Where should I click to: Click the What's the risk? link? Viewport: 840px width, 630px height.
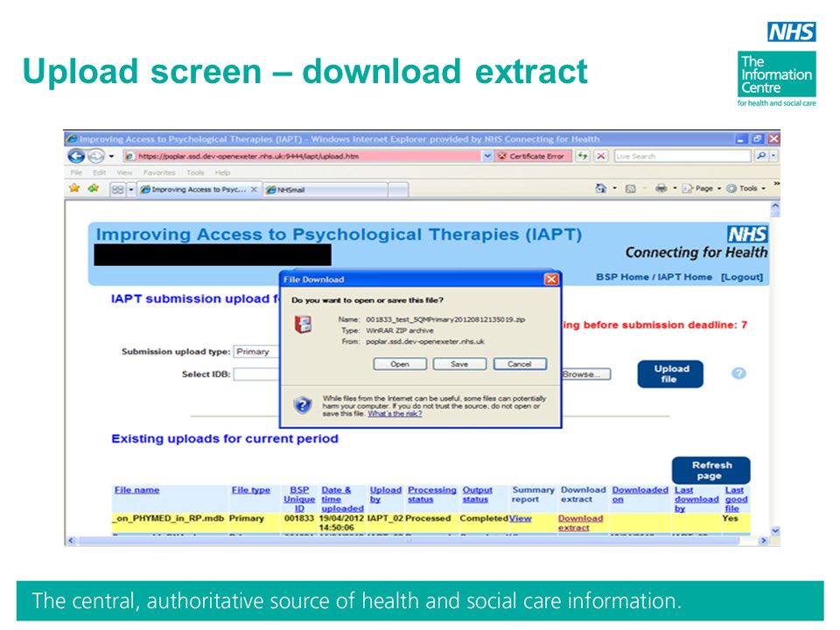coord(395,414)
